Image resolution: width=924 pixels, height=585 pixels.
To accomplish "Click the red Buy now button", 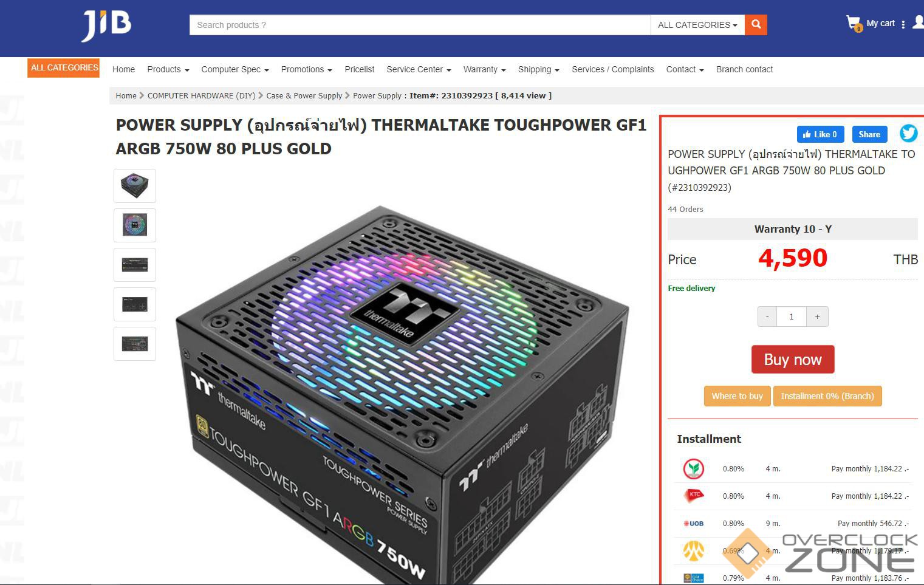I will point(793,360).
